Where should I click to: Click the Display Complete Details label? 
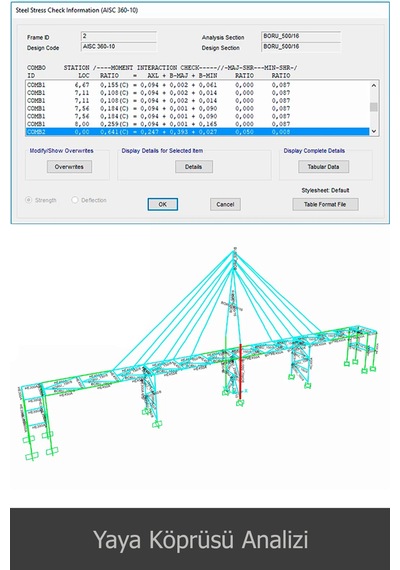[x=314, y=150]
